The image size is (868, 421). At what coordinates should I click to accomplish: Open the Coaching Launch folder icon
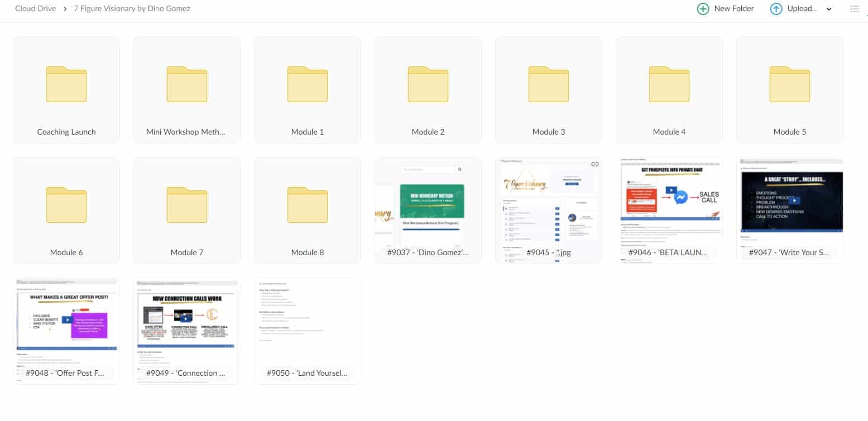coord(66,84)
